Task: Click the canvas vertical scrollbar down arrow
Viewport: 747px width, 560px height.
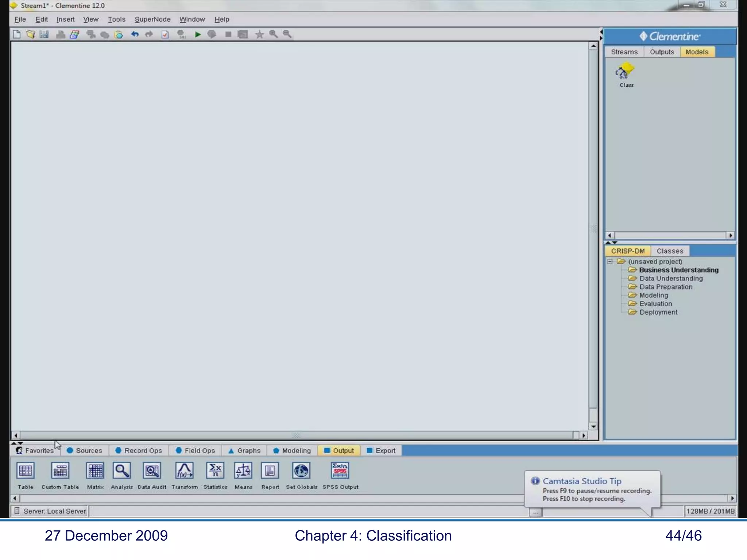Action: (x=593, y=426)
